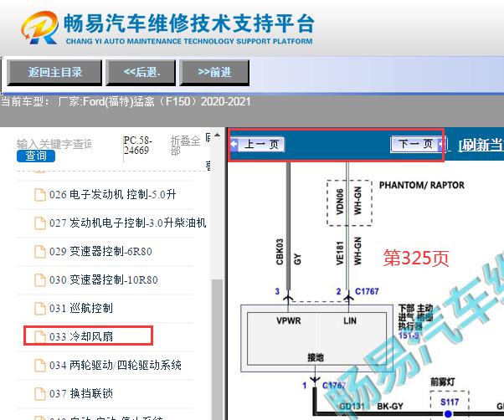Open 034 两轮驱动/四轮驱动系统
504x420 pixels.
115,365
